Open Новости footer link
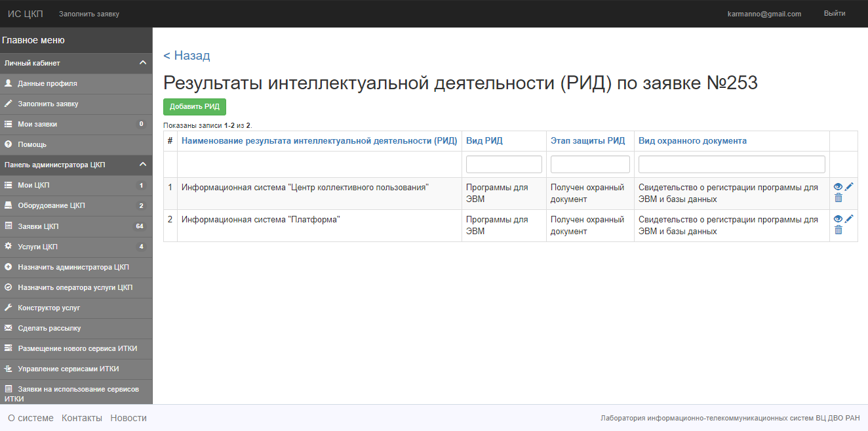This screenshot has height=431, width=868. coord(128,418)
